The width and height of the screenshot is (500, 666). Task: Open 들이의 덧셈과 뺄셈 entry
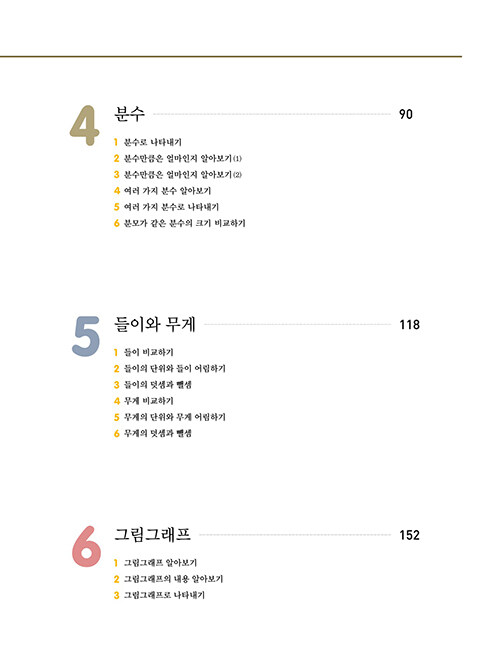pyautogui.click(x=158, y=384)
